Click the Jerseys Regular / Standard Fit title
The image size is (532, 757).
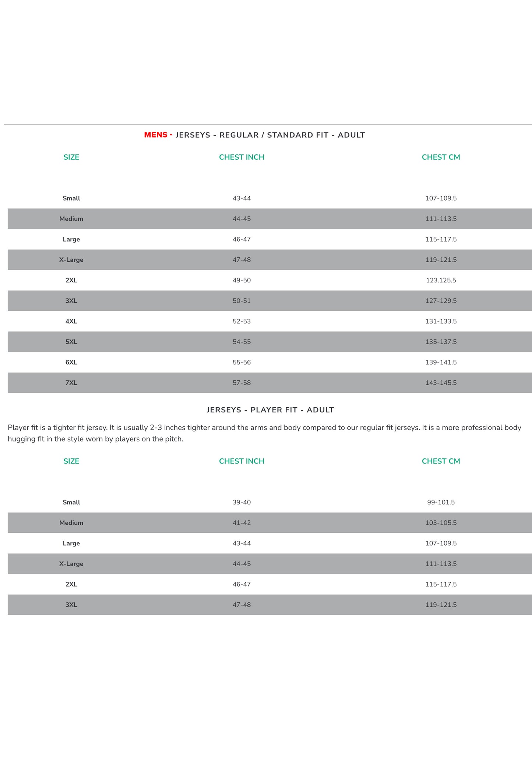click(x=270, y=135)
